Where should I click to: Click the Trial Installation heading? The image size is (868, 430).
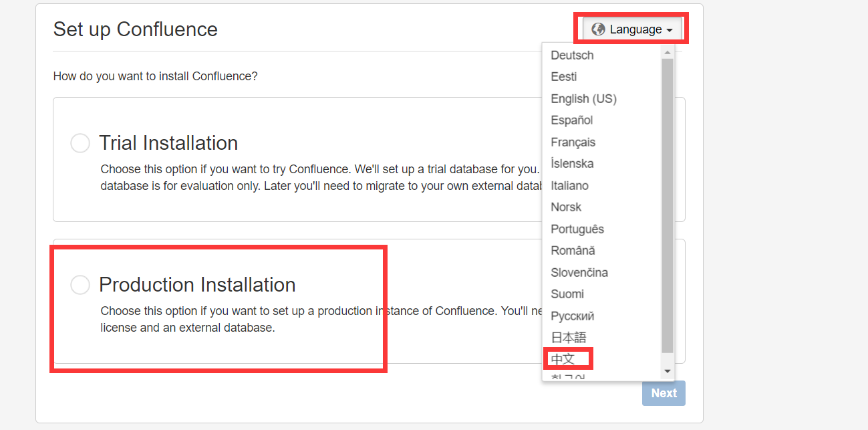pyautogui.click(x=168, y=143)
